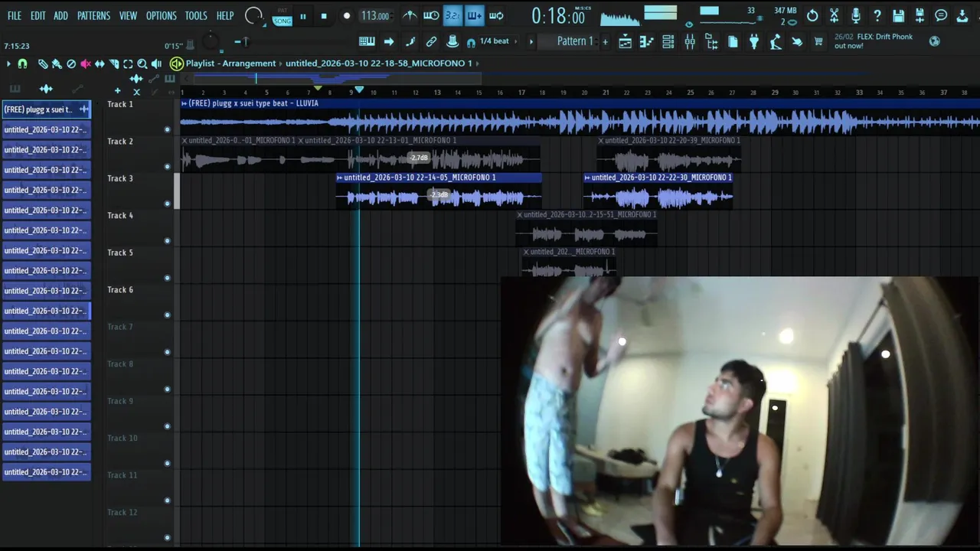Toggle the metronome

pos(410,15)
